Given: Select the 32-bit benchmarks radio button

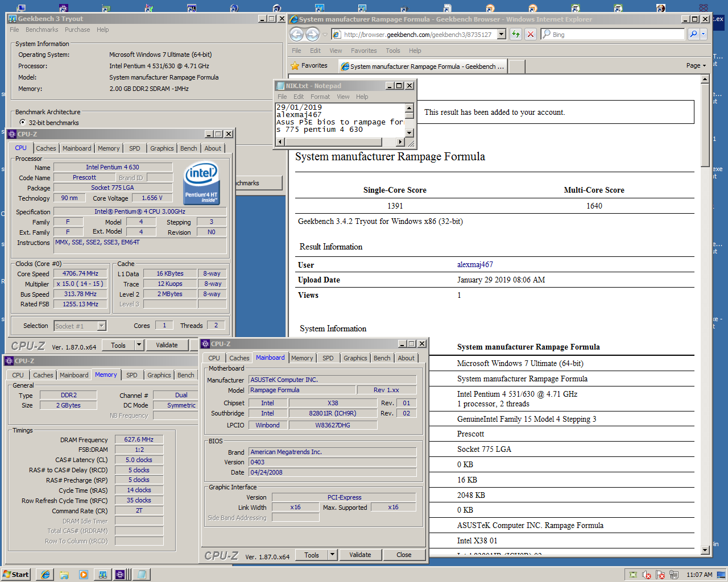Looking at the screenshot, I should click(23, 122).
